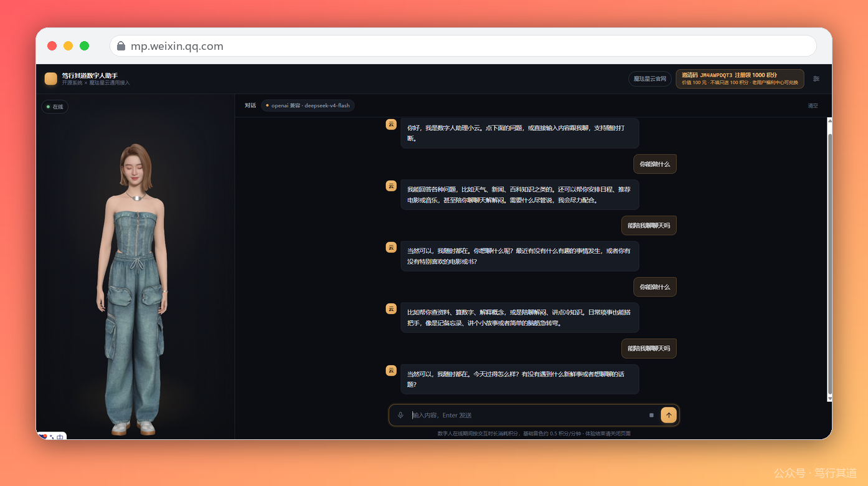This screenshot has width=868, height=486.
Task: Click the 云 avatar beside '我能回答各种问题'
Action: point(391,186)
